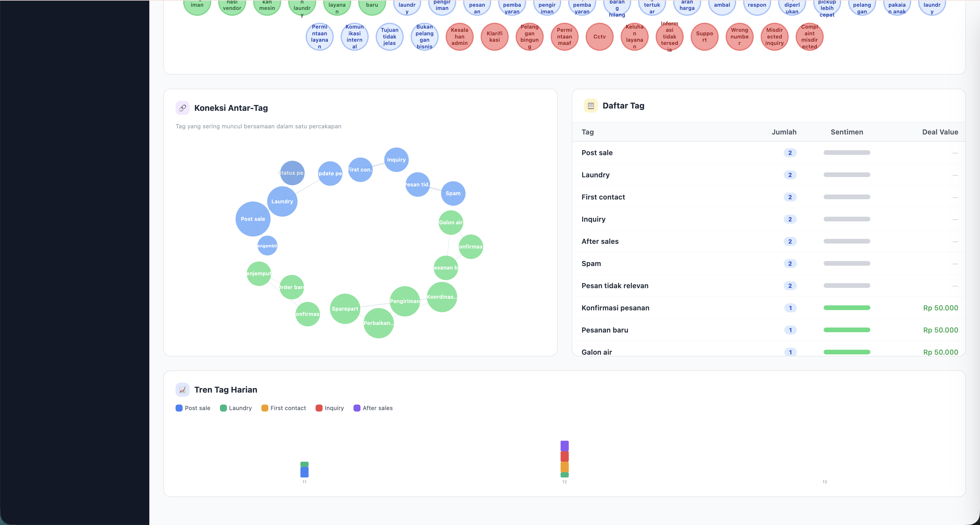Select the Post sale node in the graph
This screenshot has width=980, height=525.
point(253,219)
